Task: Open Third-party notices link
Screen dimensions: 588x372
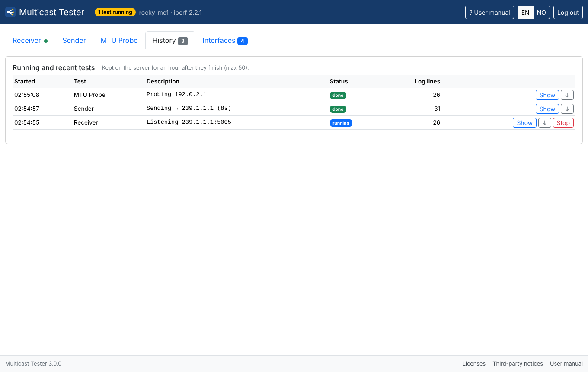Action: click(x=518, y=364)
